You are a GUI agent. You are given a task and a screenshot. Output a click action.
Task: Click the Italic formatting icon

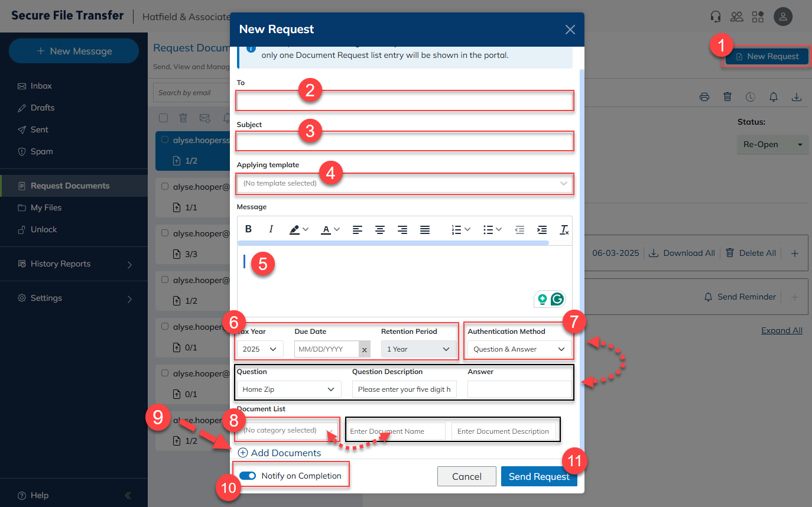pyautogui.click(x=271, y=229)
